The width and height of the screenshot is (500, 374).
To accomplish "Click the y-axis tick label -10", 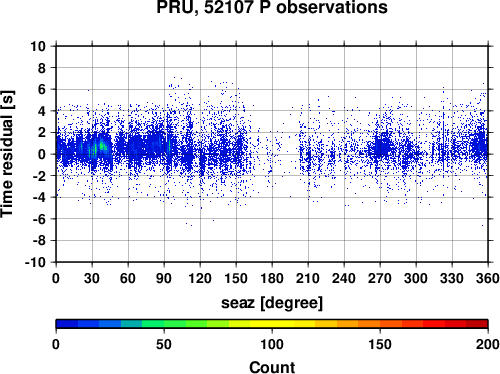I will [x=35, y=262].
